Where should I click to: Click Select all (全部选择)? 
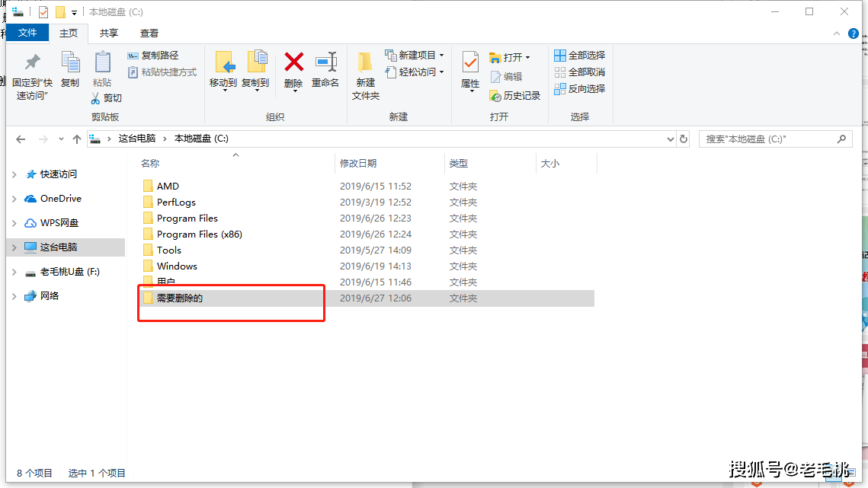coord(580,56)
